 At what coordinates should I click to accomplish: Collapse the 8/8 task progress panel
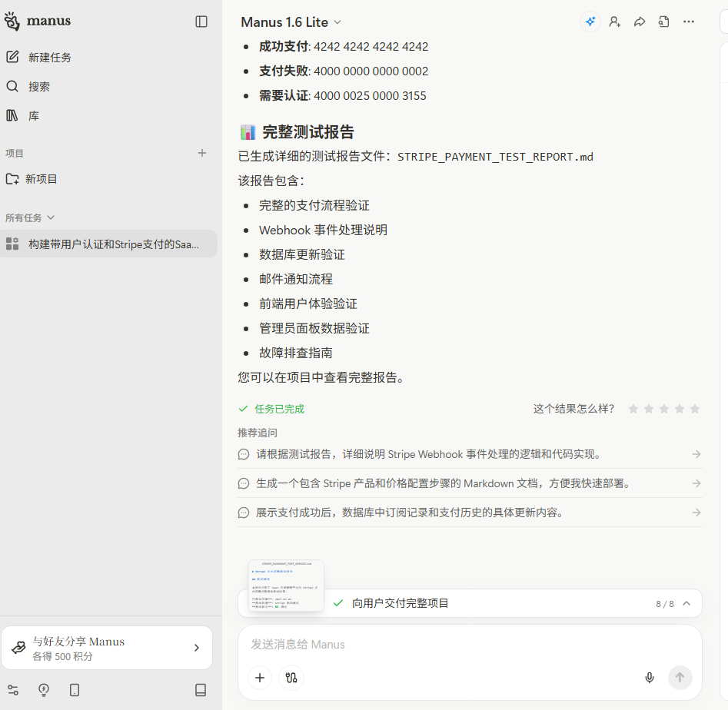point(686,603)
